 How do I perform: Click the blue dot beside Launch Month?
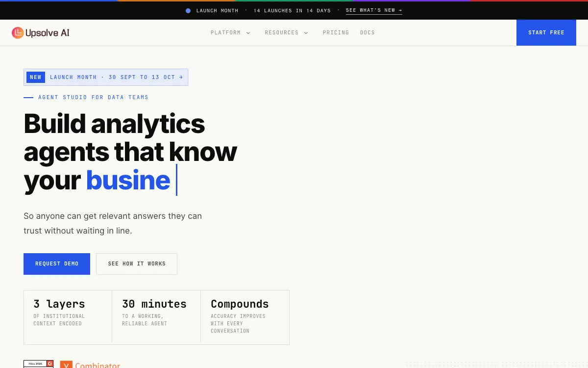click(x=188, y=11)
